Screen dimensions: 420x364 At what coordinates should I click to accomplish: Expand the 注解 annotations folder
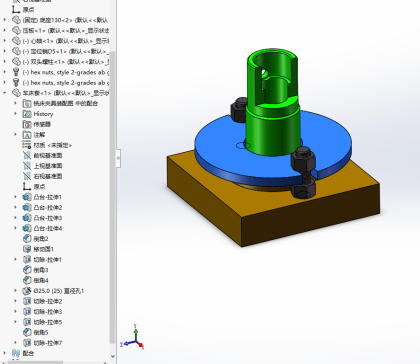pos(15,135)
